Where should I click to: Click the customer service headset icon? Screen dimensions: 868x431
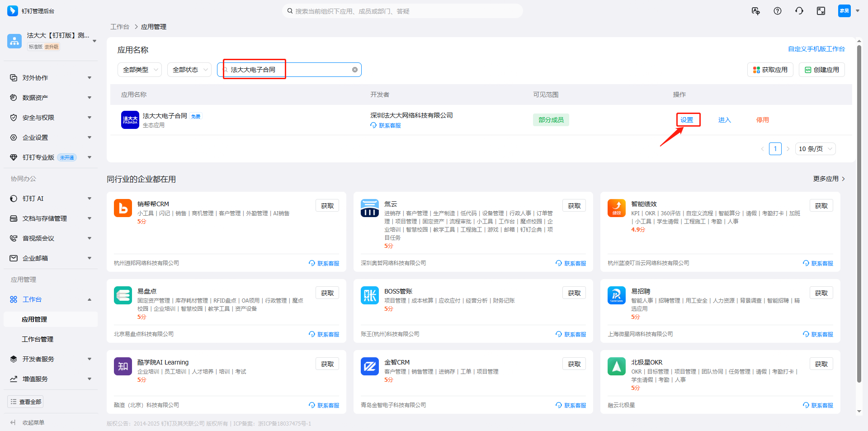point(799,11)
